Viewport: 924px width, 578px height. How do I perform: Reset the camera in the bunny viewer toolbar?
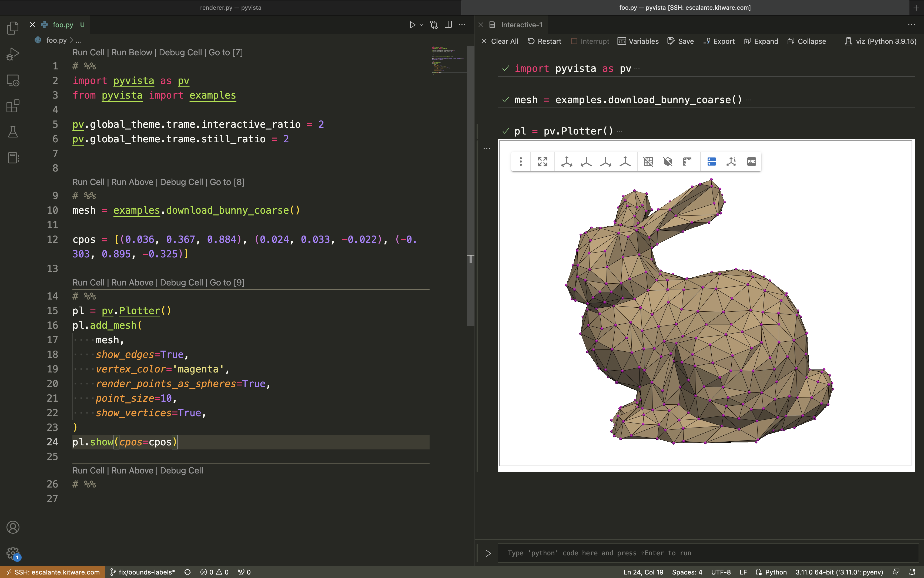pyautogui.click(x=543, y=162)
